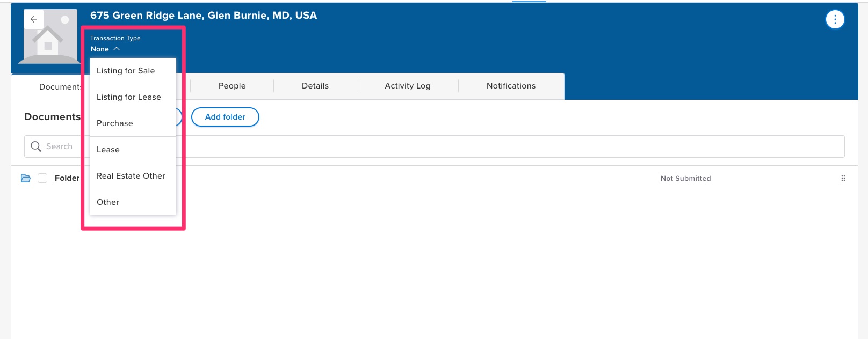Viewport: 868px width, 339px height.
Task: Open the Details tab
Action: tap(315, 86)
